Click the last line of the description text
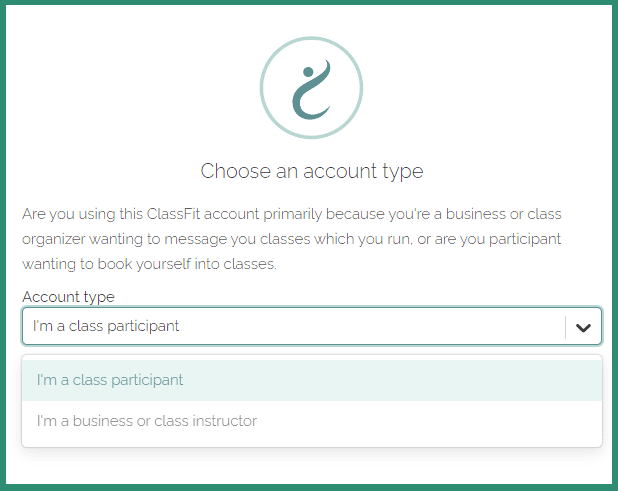This screenshot has width=618, height=491. [x=149, y=265]
